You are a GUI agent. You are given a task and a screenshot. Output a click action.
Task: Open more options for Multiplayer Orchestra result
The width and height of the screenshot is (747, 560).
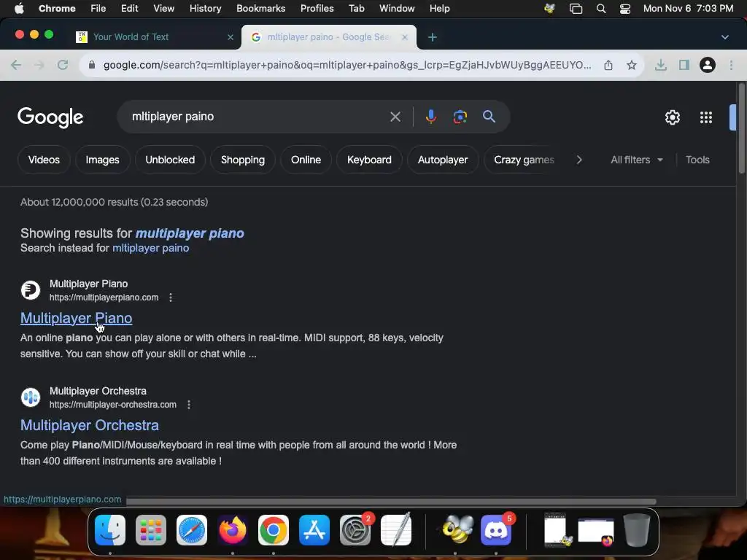click(189, 405)
